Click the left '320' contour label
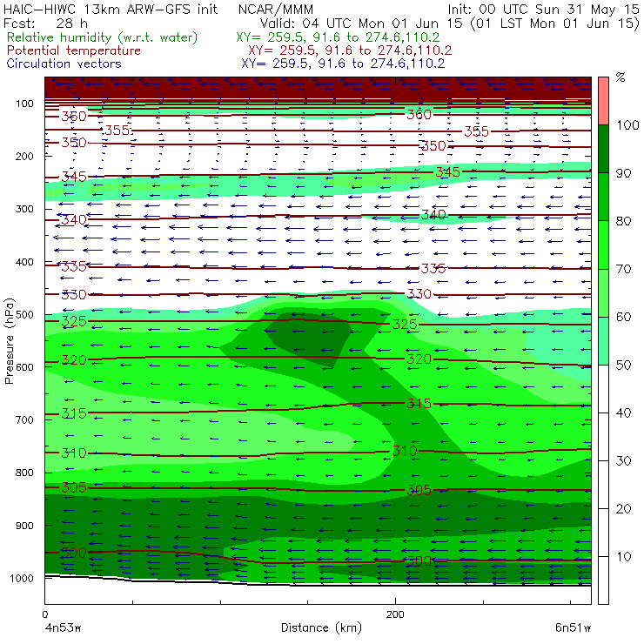Viewport: 644px width, 644px height. (x=74, y=360)
